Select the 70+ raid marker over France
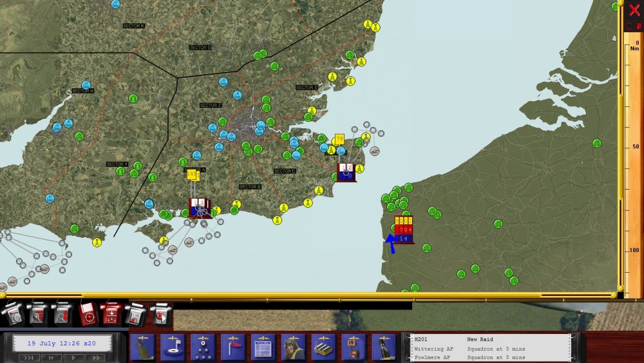Image resolution: width=644 pixels, height=363 pixels. click(x=403, y=230)
